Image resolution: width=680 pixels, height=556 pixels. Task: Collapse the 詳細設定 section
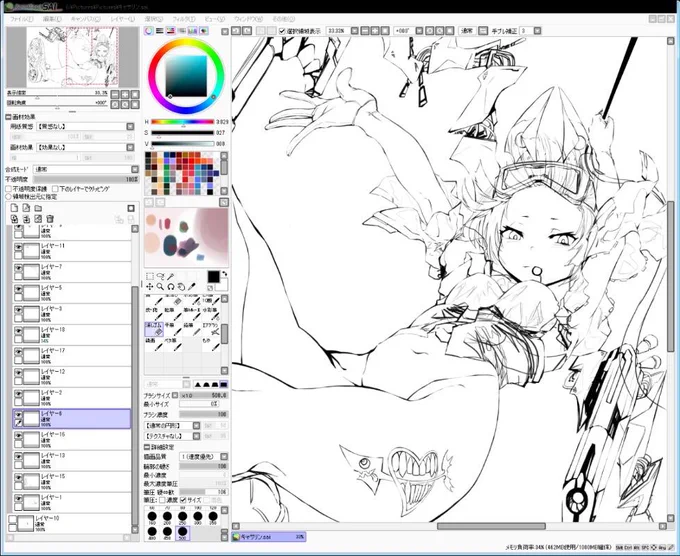(x=146, y=447)
